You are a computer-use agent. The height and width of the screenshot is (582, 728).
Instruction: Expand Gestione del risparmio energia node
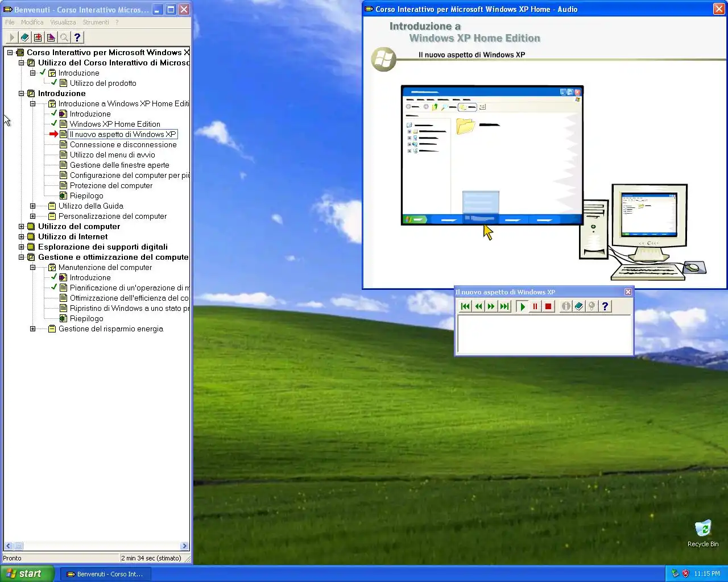pos(32,329)
